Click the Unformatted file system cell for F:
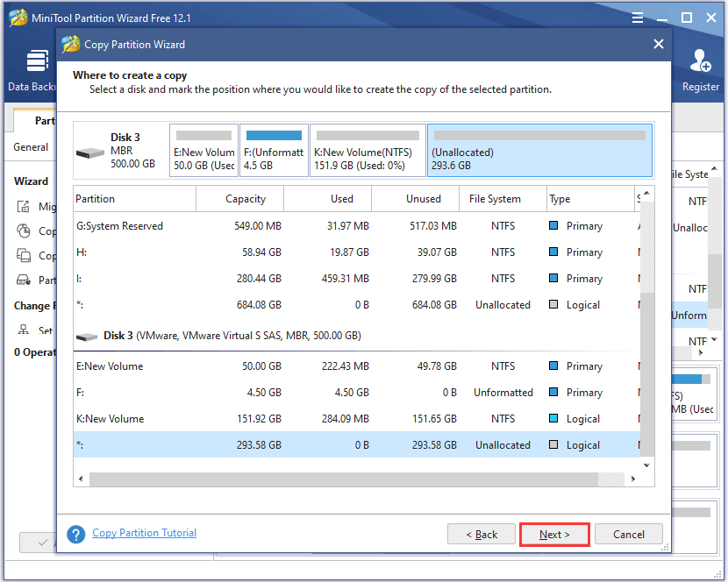728x582 pixels. [503, 393]
